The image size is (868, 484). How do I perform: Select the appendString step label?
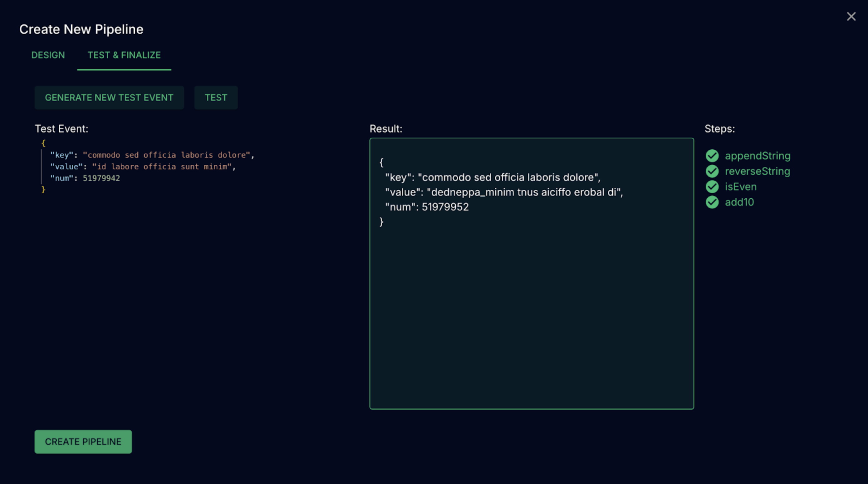758,156
